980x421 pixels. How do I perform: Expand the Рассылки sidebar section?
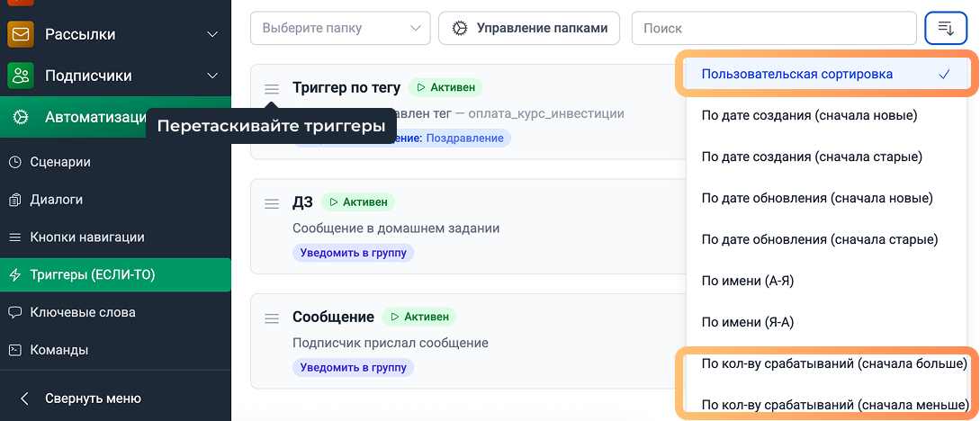(212, 34)
